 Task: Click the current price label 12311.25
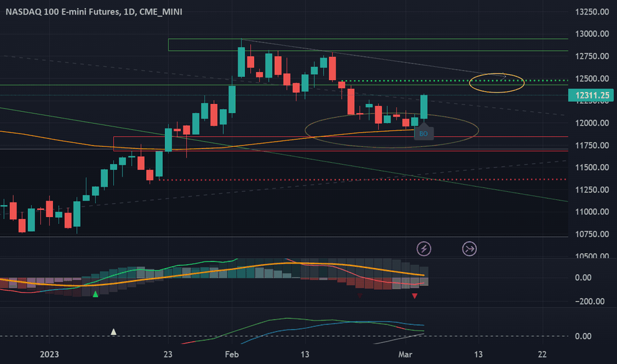[x=591, y=95]
